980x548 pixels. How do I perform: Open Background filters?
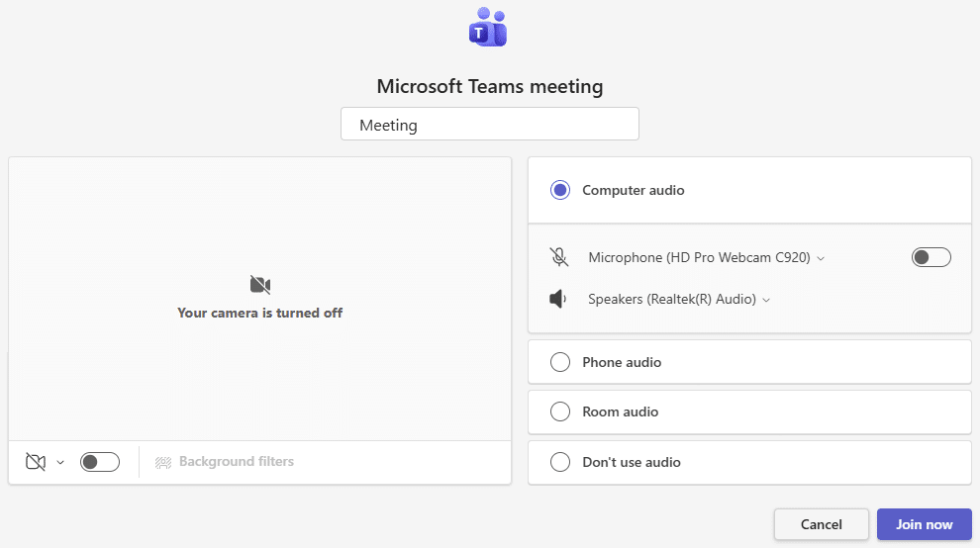(x=225, y=462)
